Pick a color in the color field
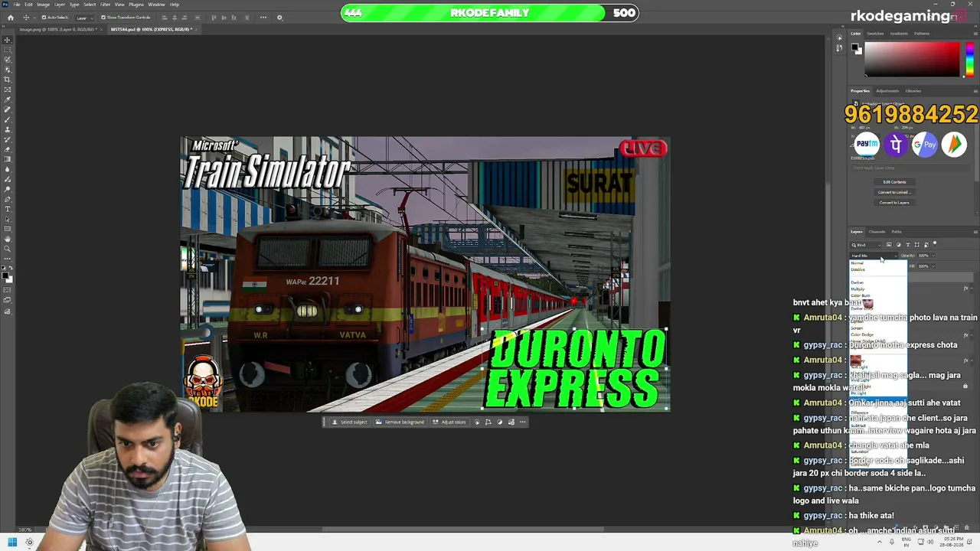Image resolution: width=980 pixels, height=551 pixels. click(912, 60)
